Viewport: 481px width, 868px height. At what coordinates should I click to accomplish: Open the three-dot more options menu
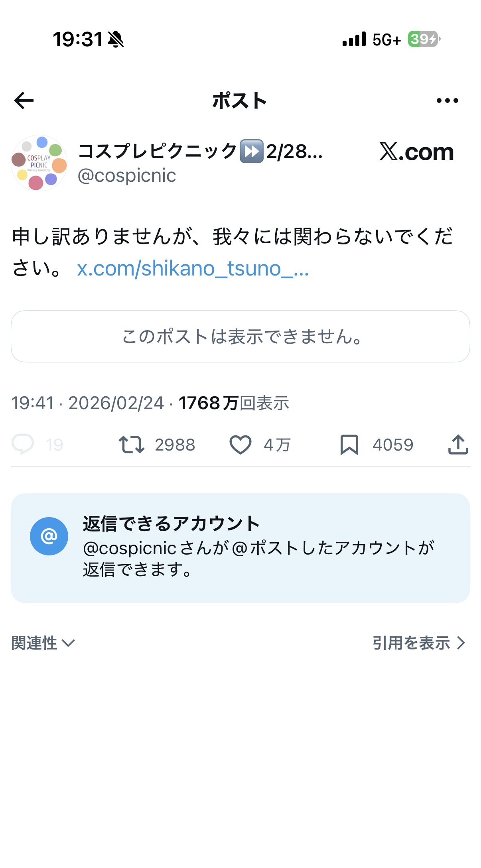point(447,100)
